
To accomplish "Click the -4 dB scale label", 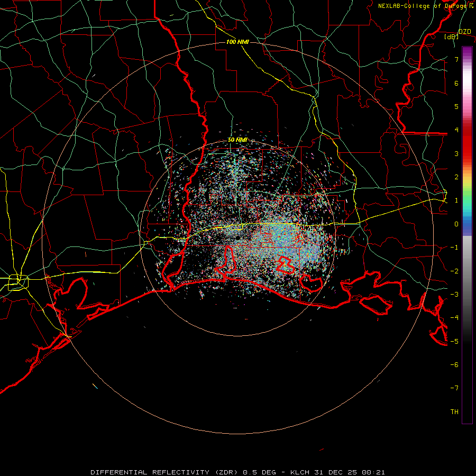I will (x=454, y=317).
